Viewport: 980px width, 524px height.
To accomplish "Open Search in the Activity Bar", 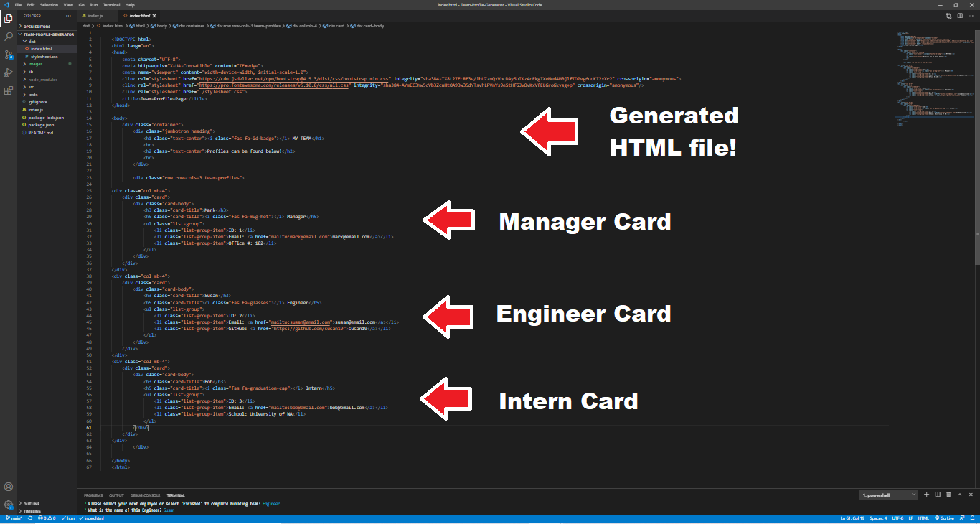I will 9,36.
